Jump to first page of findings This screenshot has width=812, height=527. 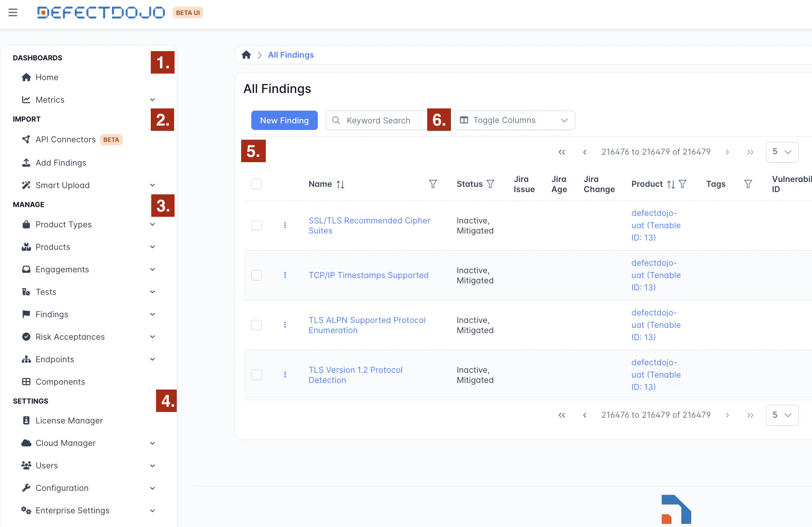(562, 152)
